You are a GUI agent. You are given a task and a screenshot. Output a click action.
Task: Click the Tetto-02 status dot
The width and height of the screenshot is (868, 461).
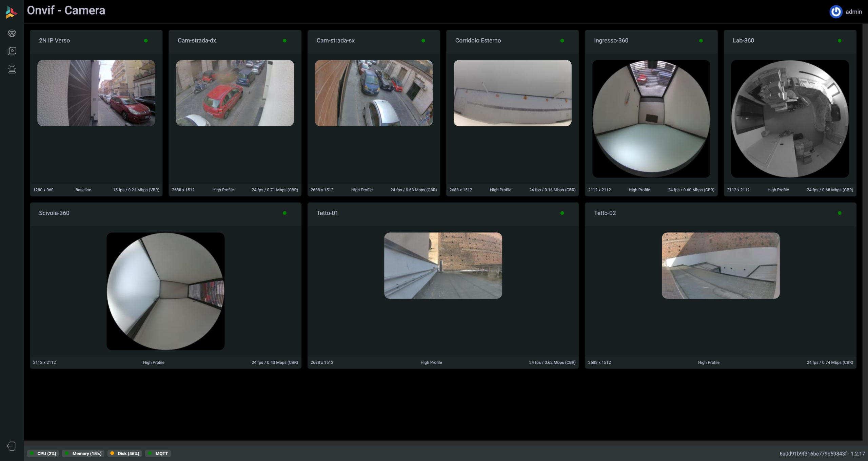pyautogui.click(x=840, y=213)
